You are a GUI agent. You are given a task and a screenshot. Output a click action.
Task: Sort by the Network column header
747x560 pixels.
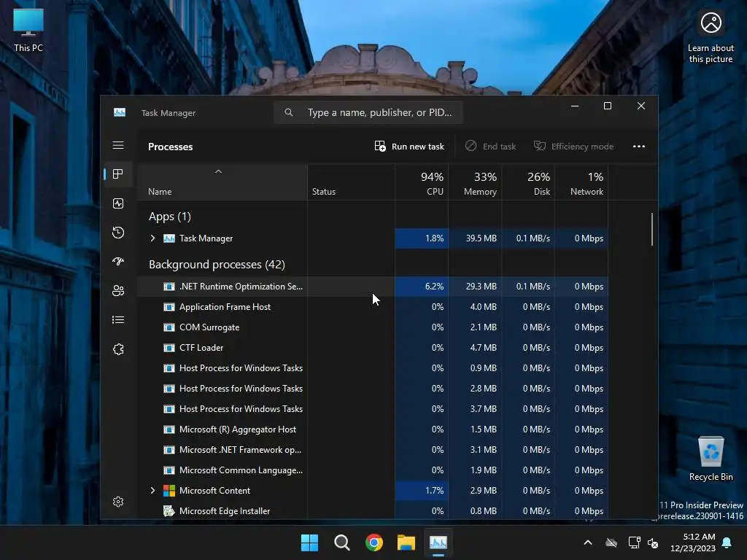[581, 183]
